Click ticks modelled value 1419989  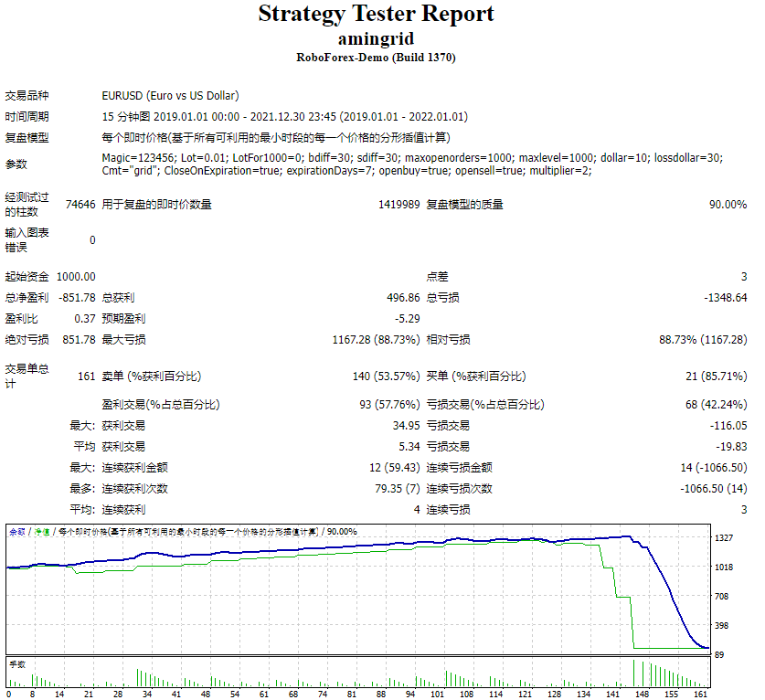[x=399, y=205]
